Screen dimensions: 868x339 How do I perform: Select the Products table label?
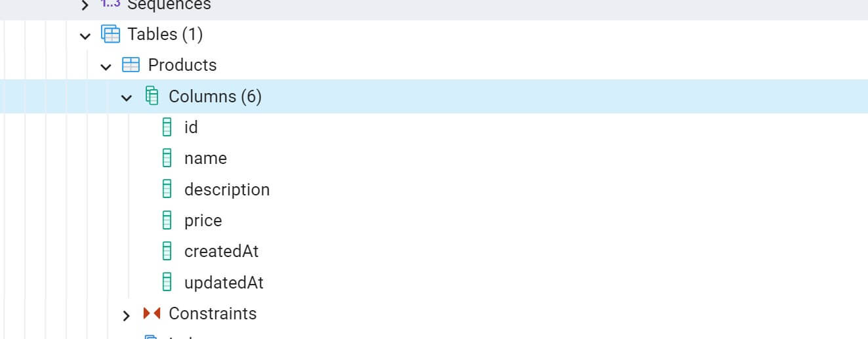182,65
